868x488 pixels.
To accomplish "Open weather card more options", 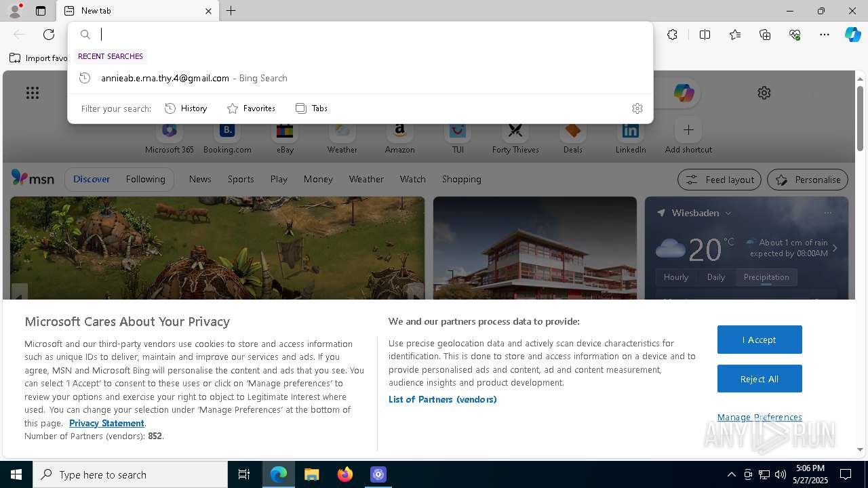I will (827, 213).
